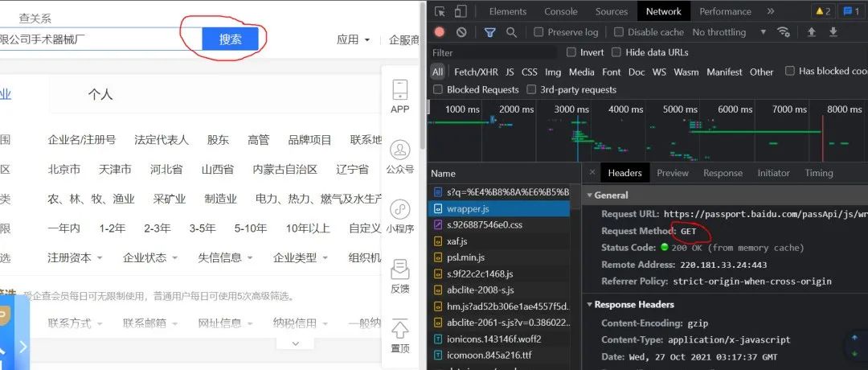Switch to the Performance tab
The height and width of the screenshot is (370, 868).
click(x=725, y=11)
